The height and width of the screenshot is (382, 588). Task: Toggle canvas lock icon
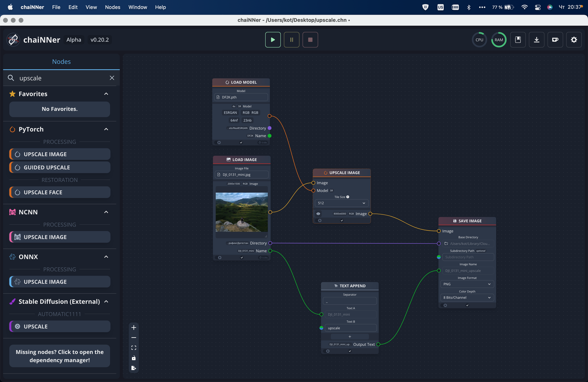coord(134,358)
